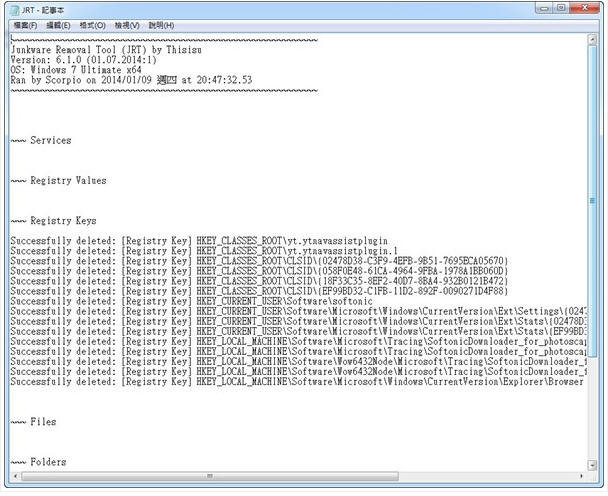Open the 檔案(F) menu

(25, 26)
